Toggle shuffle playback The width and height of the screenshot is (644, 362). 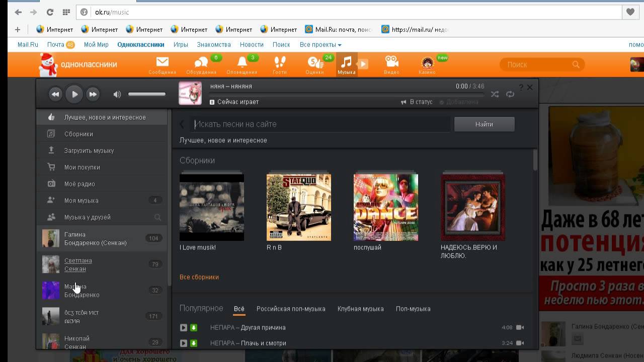495,94
